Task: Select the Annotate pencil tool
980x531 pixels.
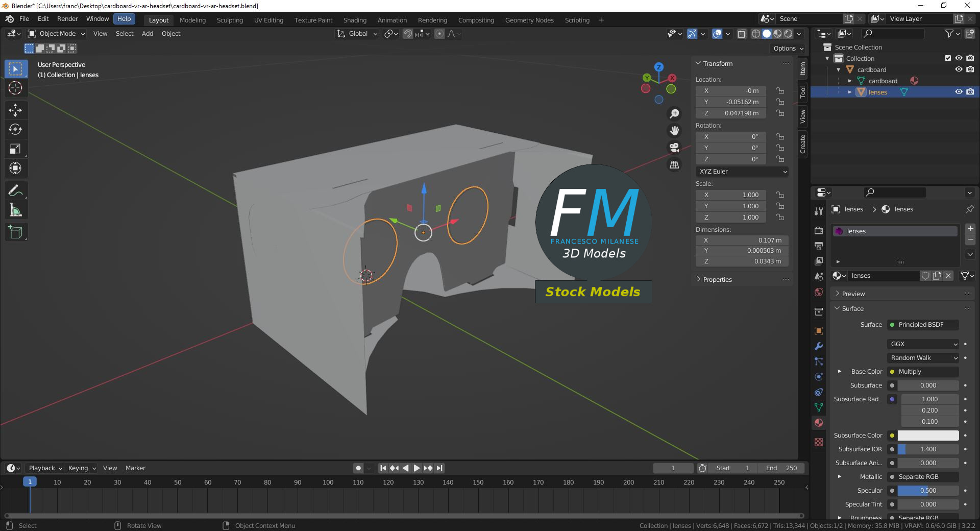Action: click(x=16, y=191)
